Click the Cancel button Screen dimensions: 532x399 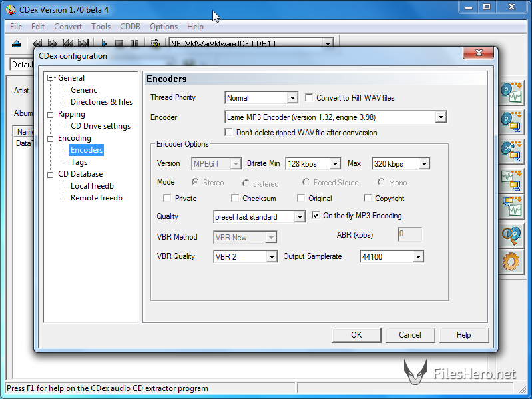pos(410,335)
